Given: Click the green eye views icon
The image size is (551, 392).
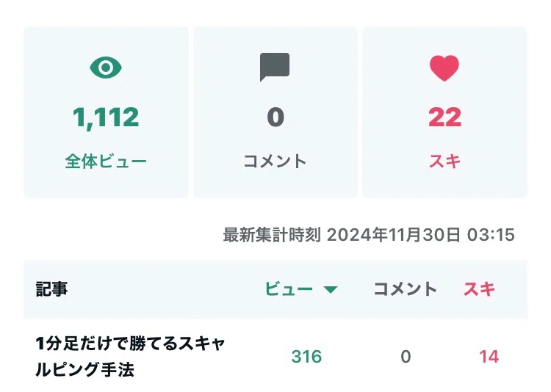Looking at the screenshot, I should click(106, 68).
